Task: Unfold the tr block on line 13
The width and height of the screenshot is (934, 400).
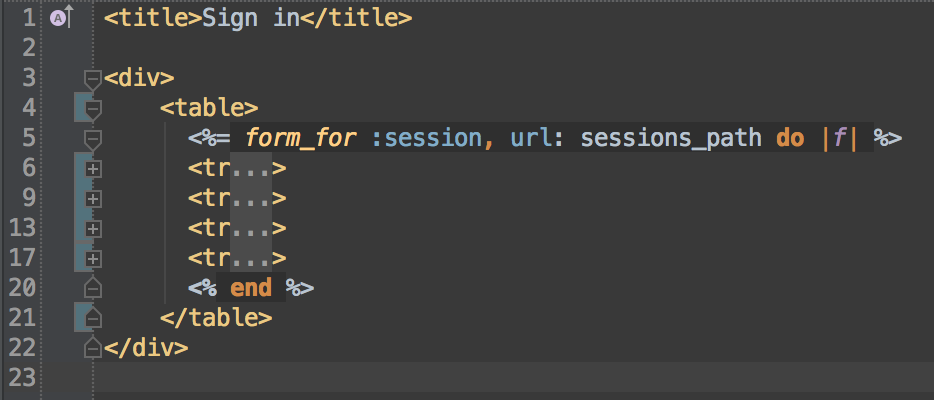Action: click(x=93, y=229)
